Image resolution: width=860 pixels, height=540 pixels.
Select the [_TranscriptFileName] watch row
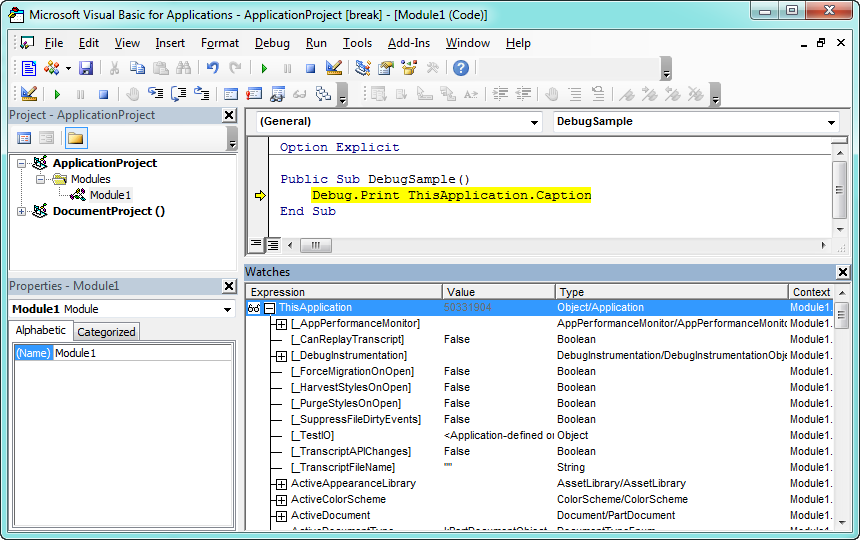(540, 468)
